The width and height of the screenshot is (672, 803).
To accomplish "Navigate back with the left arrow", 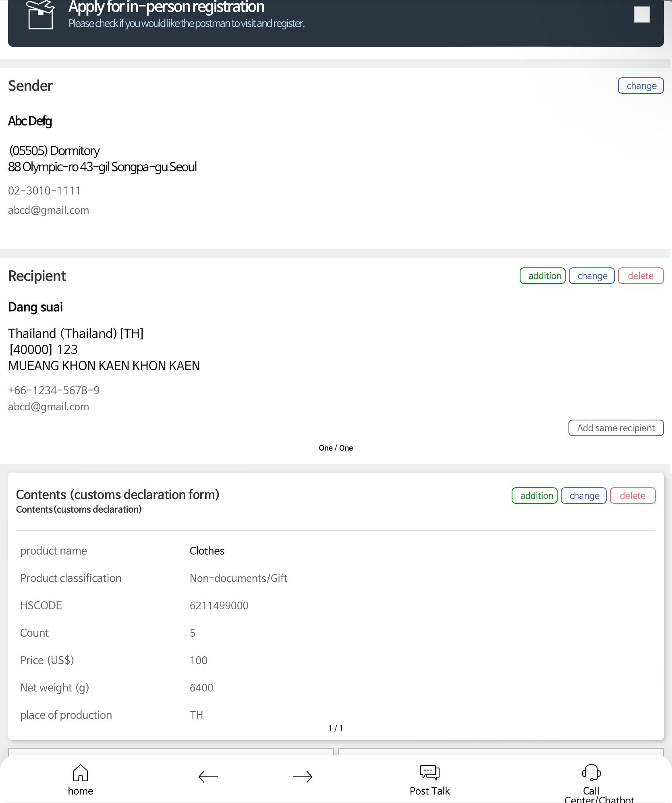I will point(208,777).
